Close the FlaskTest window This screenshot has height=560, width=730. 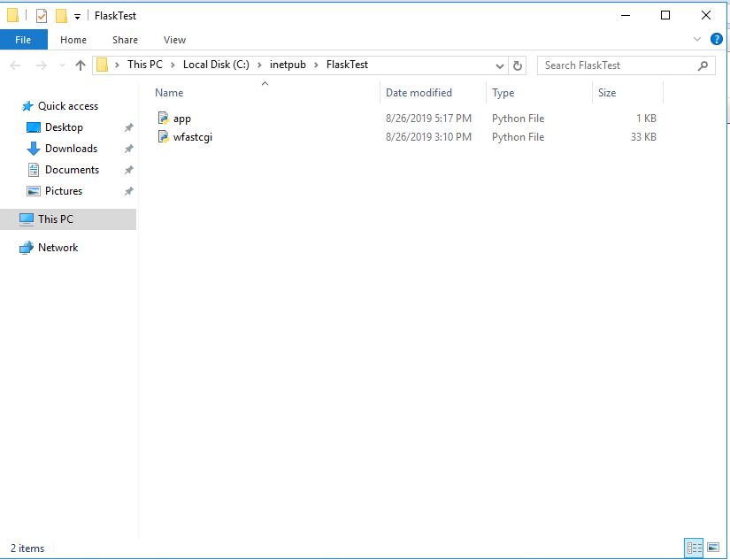click(x=706, y=15)
